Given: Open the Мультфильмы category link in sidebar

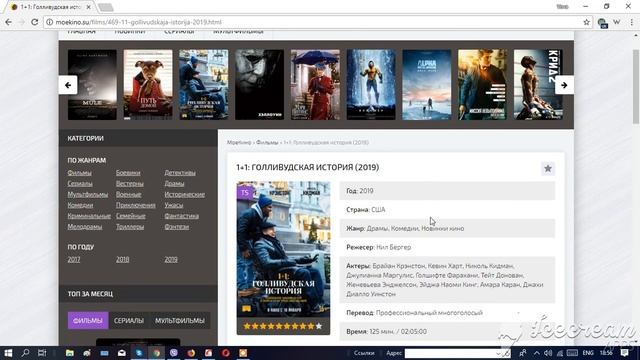Looking at the screenshot, I should (x=88, y=194).
